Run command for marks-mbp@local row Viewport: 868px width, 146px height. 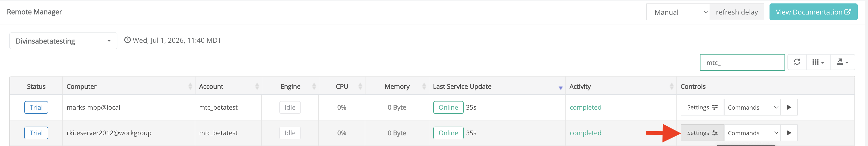789,107
